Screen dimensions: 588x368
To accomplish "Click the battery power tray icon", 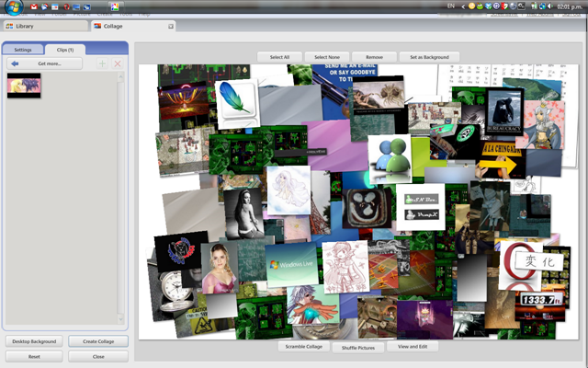I will pos(534,6).
